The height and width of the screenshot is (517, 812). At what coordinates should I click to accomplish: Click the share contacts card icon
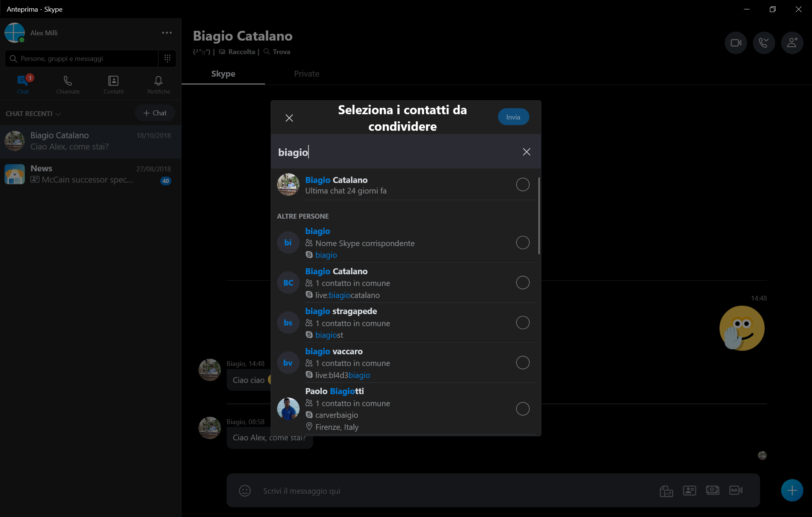tap(689, 490)
